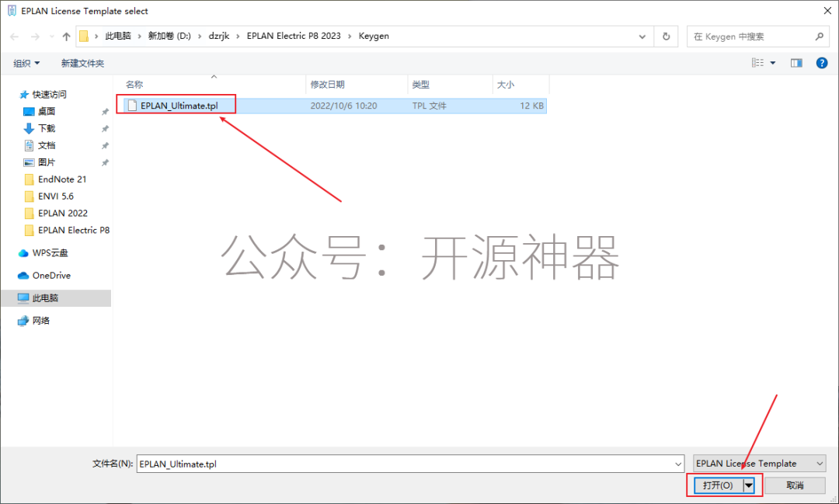This screenshot has height=504, width=839.
Task: Click the search magnifier icon
Action: click(820, 36)
